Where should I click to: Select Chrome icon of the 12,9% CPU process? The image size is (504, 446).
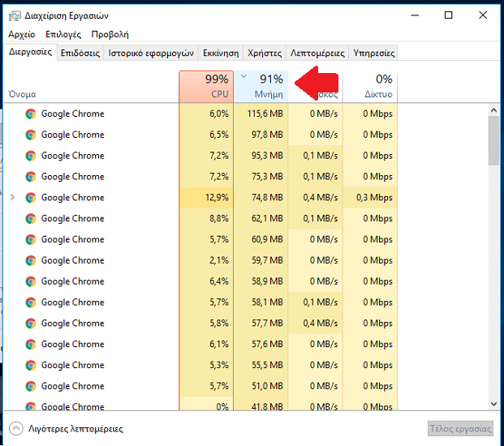31,197
